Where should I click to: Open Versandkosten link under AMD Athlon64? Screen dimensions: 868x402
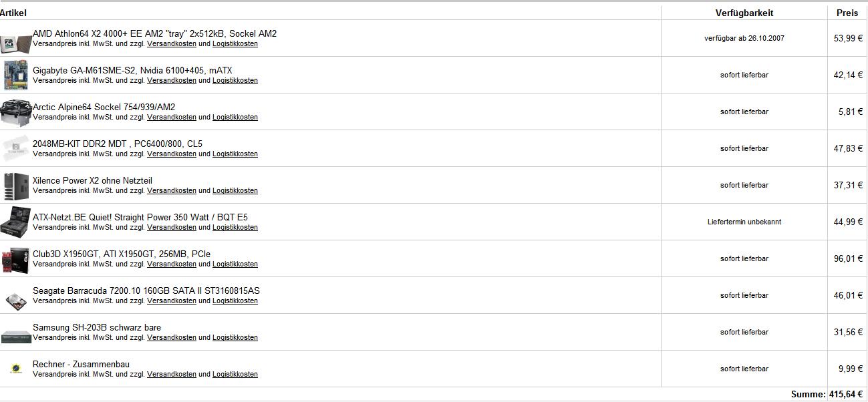click(x=172, y=44)
